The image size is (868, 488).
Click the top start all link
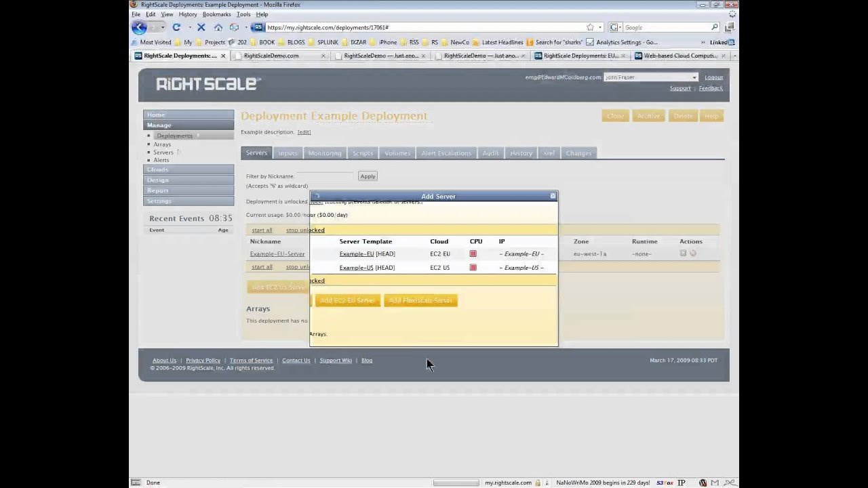pyautogui.click(x=262, y=230)
